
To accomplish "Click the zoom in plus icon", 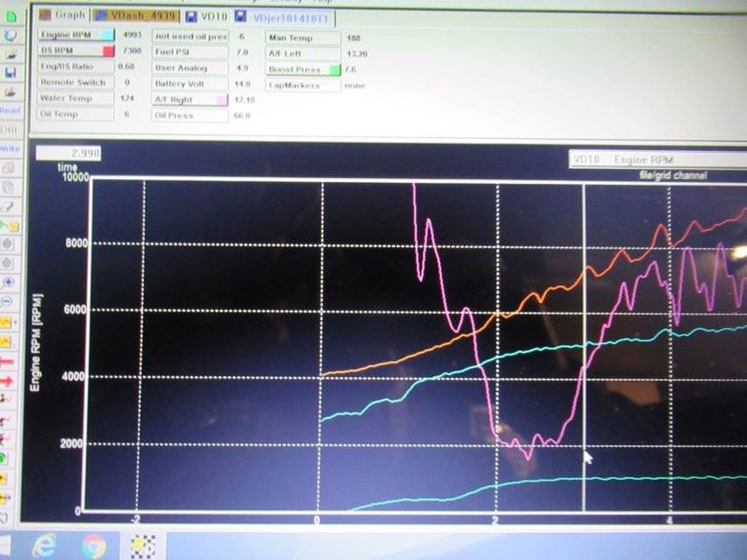I will [9, 281].
